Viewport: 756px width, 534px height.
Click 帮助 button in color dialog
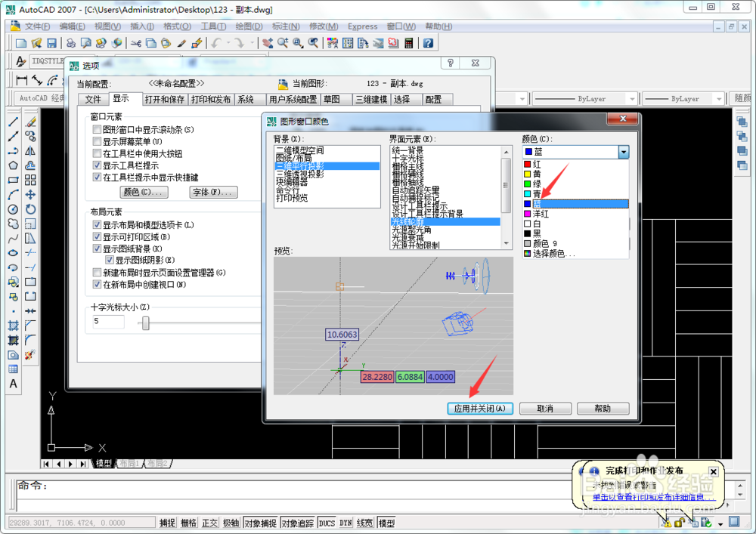pos(603,409)
